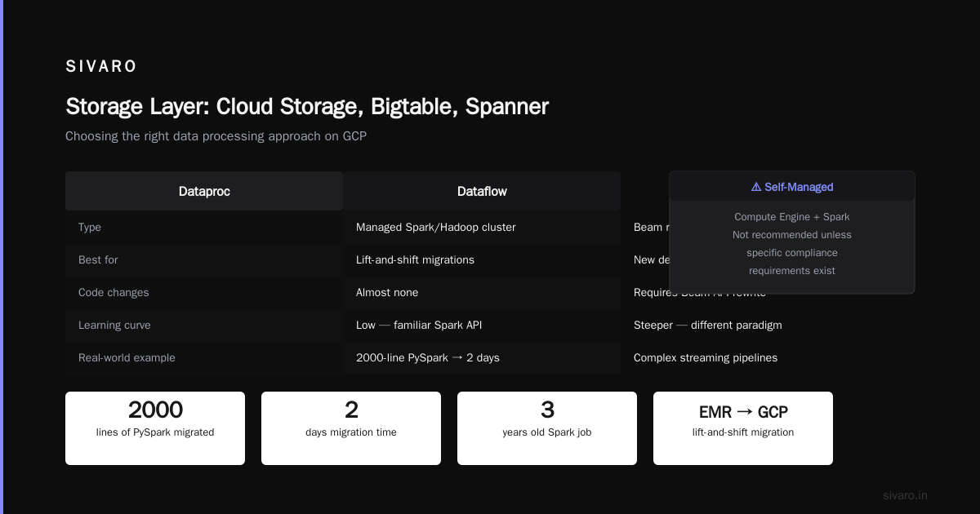
Task: Click the 'Real-world example' row label
Action: pos(127,357)
